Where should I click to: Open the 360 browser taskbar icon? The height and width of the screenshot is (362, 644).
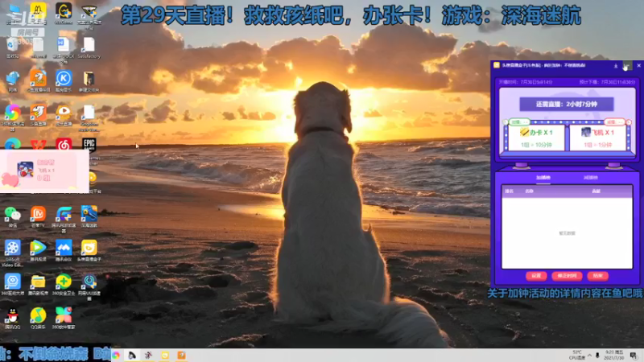[116, 356]
